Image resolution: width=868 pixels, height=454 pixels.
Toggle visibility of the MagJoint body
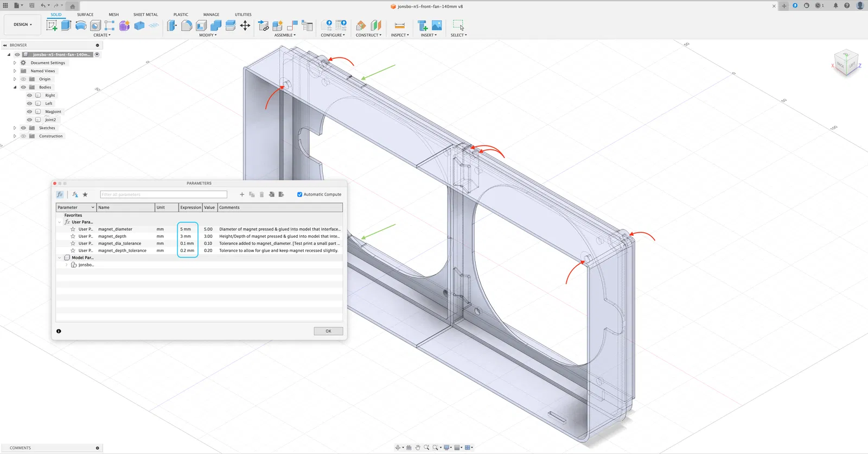29,112
